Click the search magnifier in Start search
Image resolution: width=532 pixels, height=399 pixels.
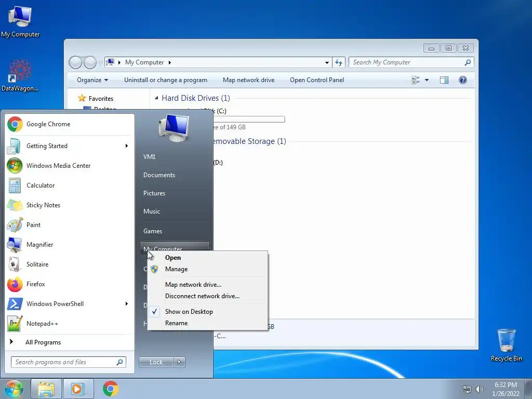[119, 362]
